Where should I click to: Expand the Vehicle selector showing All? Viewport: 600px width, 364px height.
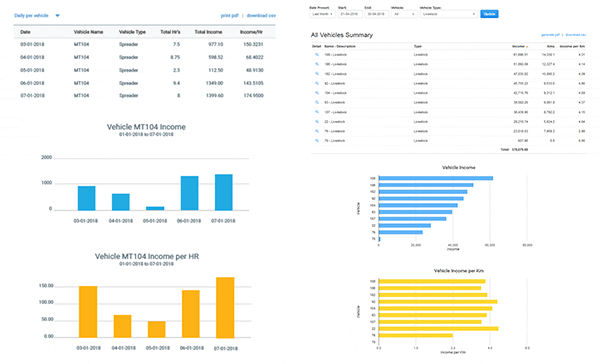tap(404, 14)
